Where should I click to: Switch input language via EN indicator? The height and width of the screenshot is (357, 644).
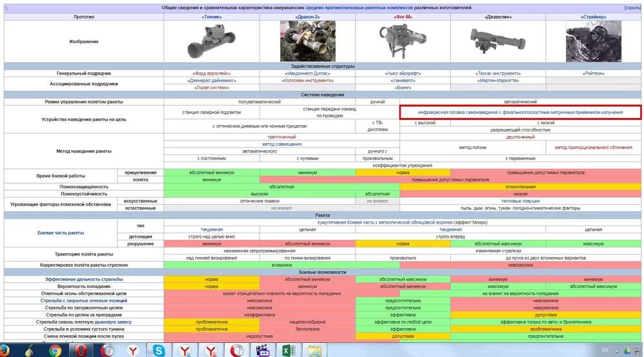tap(605, 350)
